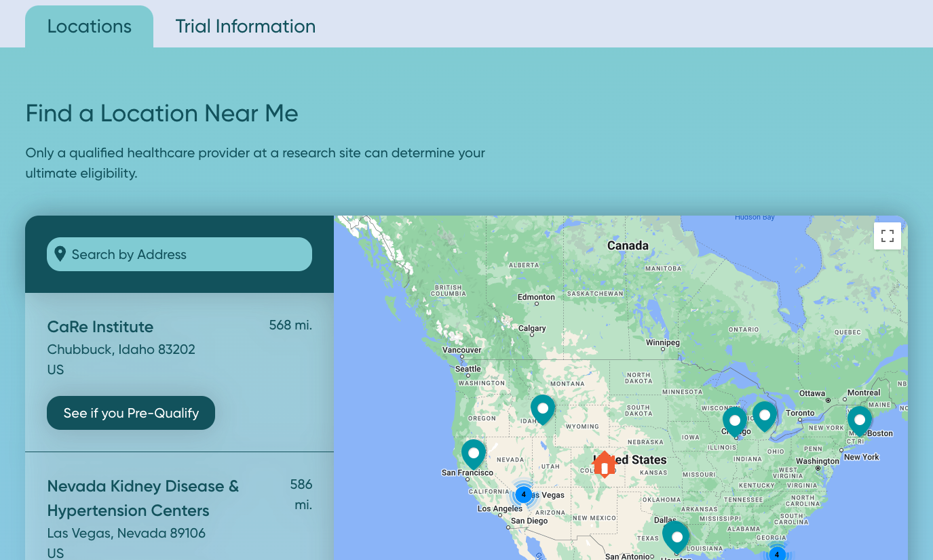The height and width of the screenshot is (560, 933).
Task: Click the Chubbuck, Idaho 83202 address
Action: pos(121,350)
